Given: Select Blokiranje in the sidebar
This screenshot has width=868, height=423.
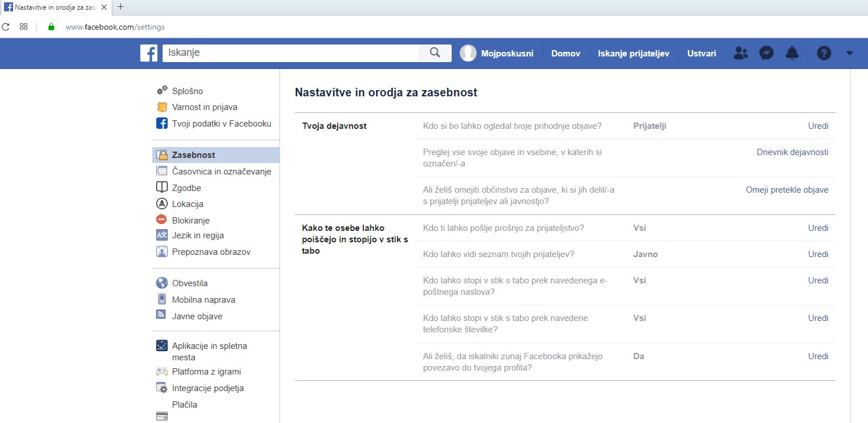Looking at the screenshot, I should point(190,220).
